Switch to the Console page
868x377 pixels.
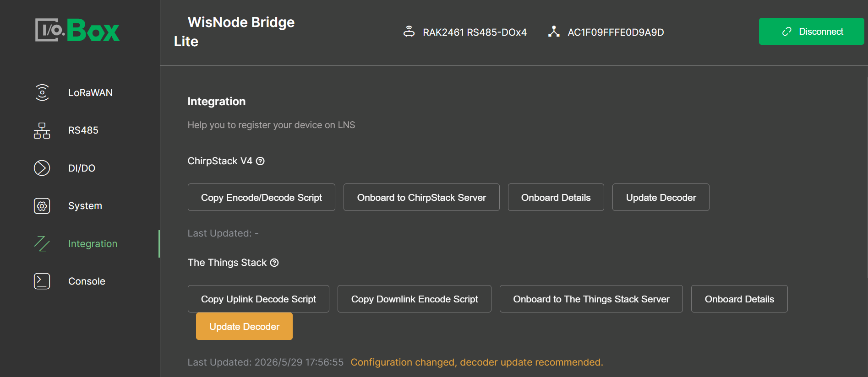pos(87,281)
